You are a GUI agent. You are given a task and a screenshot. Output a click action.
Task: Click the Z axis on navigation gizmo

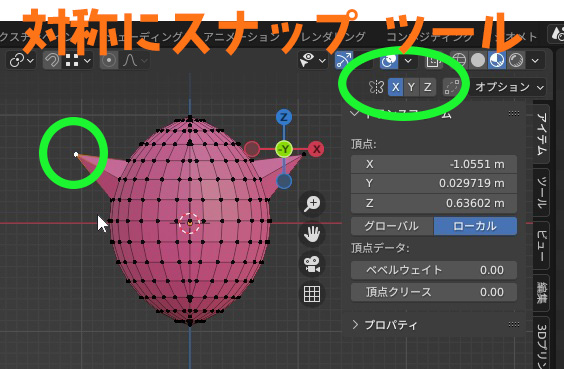click(x=284, y=117)
